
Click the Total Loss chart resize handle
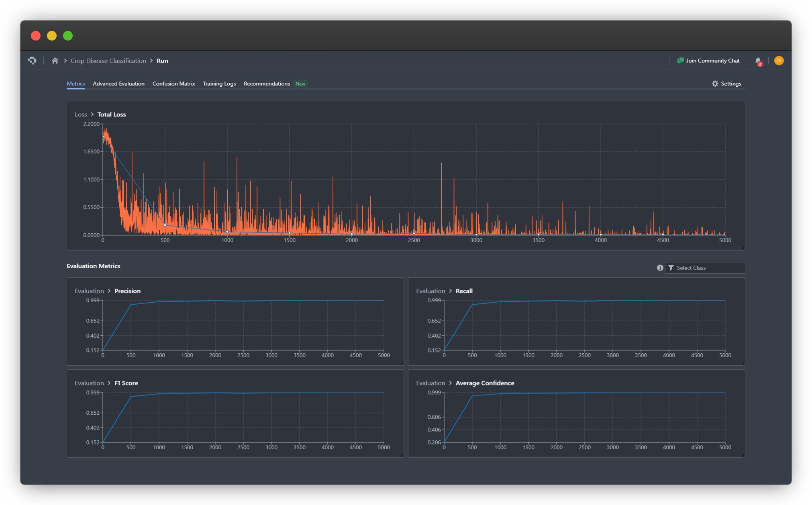[743, 248]
